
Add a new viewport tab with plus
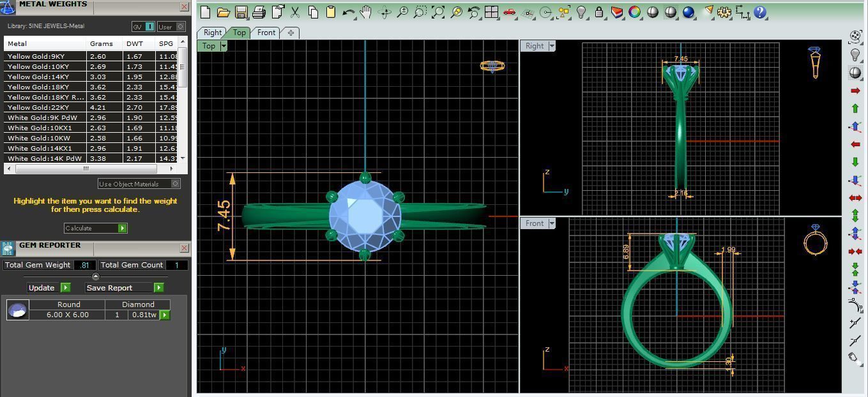[x=291, y=33]
